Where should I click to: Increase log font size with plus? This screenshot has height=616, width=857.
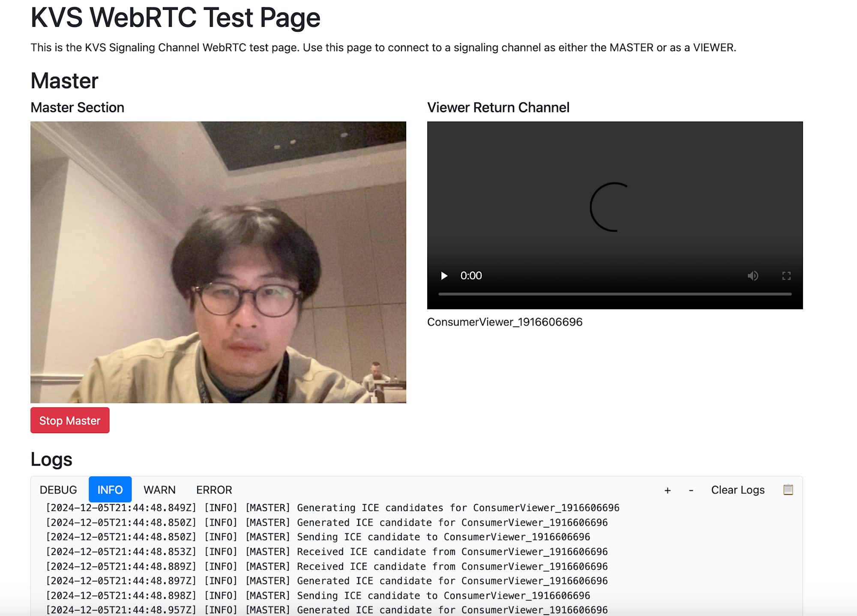pos(668,490)
